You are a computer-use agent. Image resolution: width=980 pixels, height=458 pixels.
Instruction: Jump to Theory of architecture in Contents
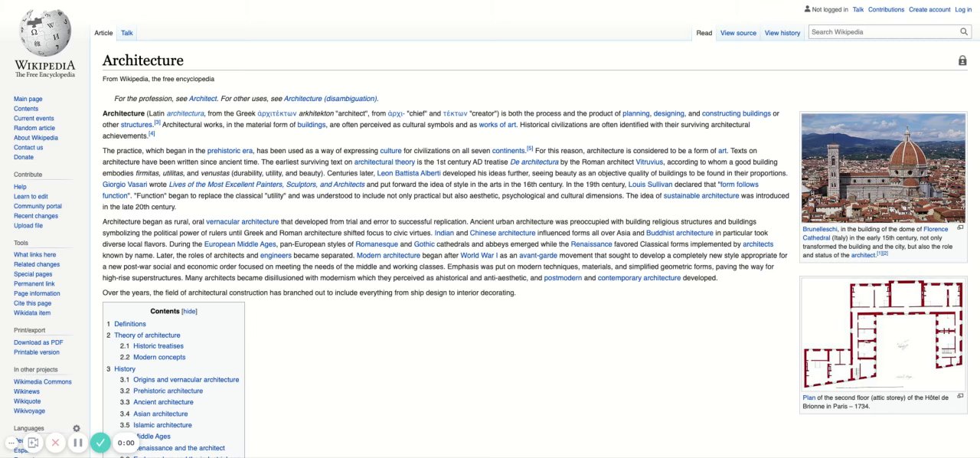[147, 335]
